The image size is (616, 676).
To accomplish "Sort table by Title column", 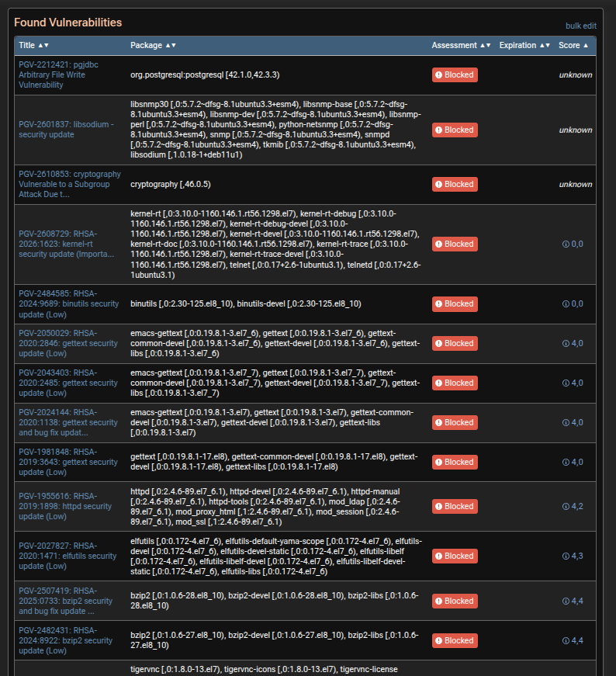I will [x=33, y=46].
